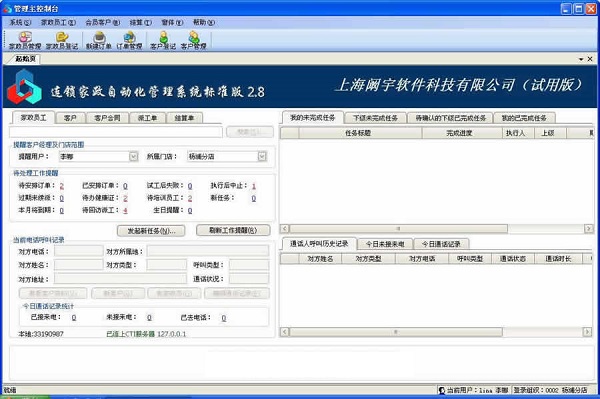Open the 未接来电 count link
Screen dimensions: 600x399
tap(149, 318)
